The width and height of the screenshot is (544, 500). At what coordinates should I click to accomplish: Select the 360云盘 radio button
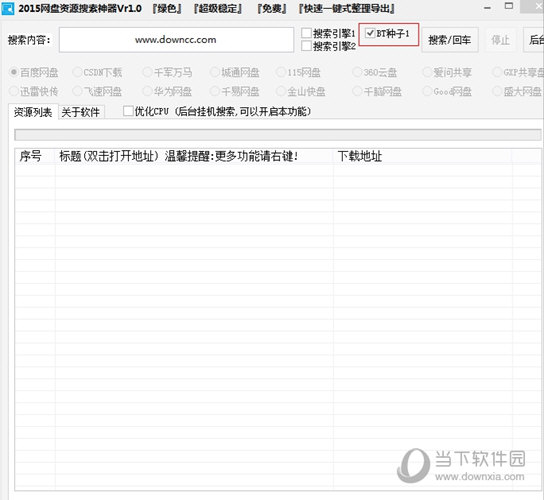[357, 73]
